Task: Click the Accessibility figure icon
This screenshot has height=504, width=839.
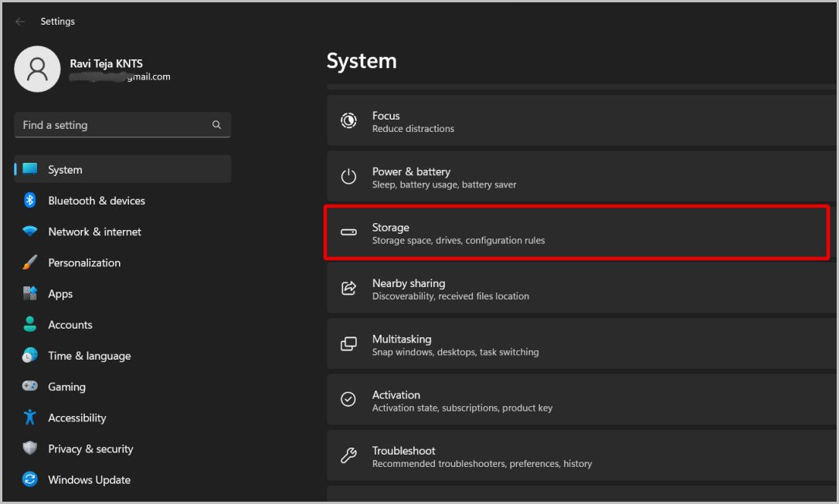Action: 29,418
